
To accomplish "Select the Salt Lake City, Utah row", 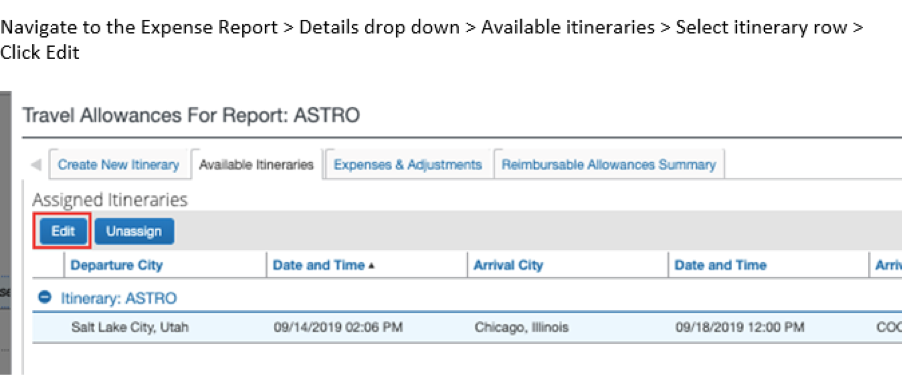I will [x=467, y=328].
